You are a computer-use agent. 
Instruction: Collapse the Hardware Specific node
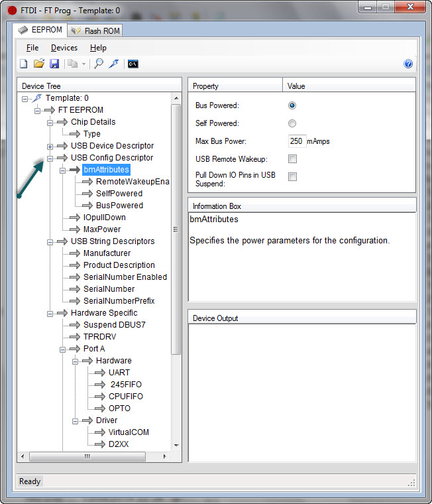(x=50, y=314)
